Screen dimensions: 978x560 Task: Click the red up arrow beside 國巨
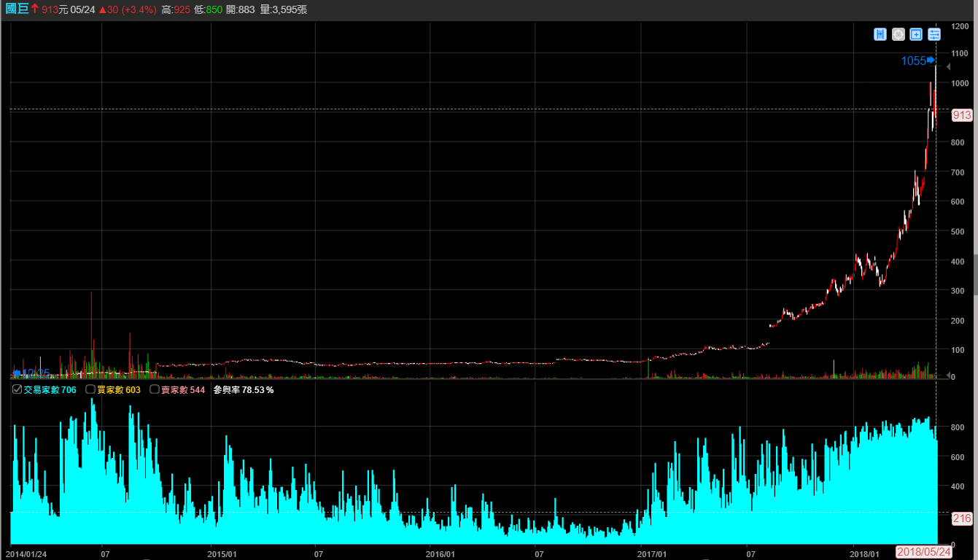(34, 9)
